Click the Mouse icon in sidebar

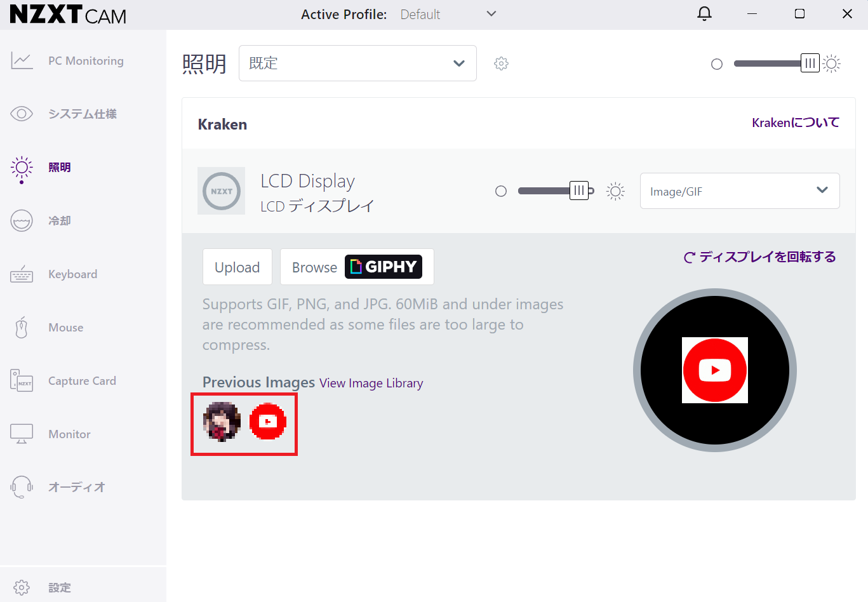coord(22,328)
